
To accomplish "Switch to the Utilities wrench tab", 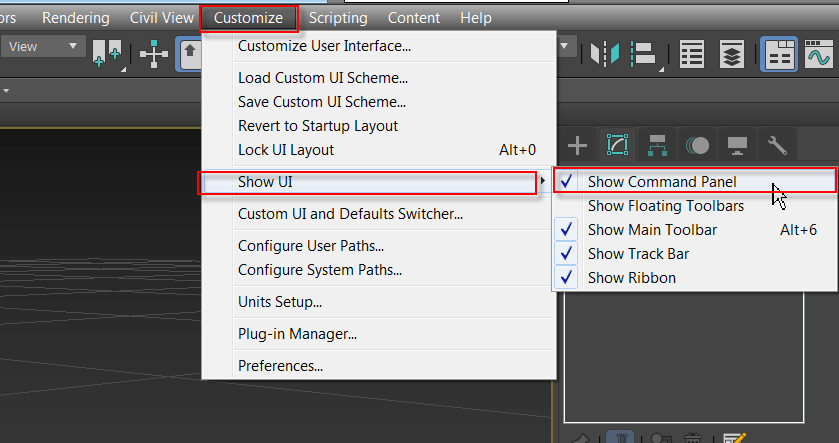I will pyautogui.click(x=777, y=145).
